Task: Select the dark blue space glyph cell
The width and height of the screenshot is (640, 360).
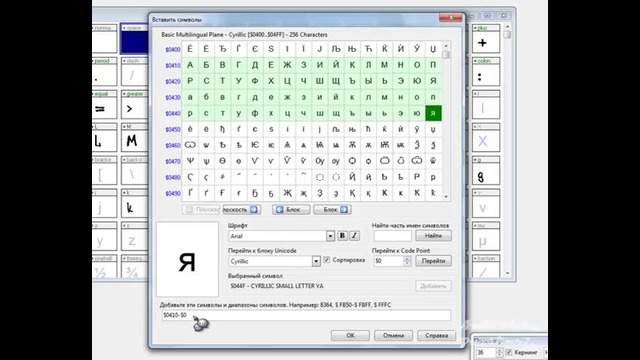Action: pos(134,39)
